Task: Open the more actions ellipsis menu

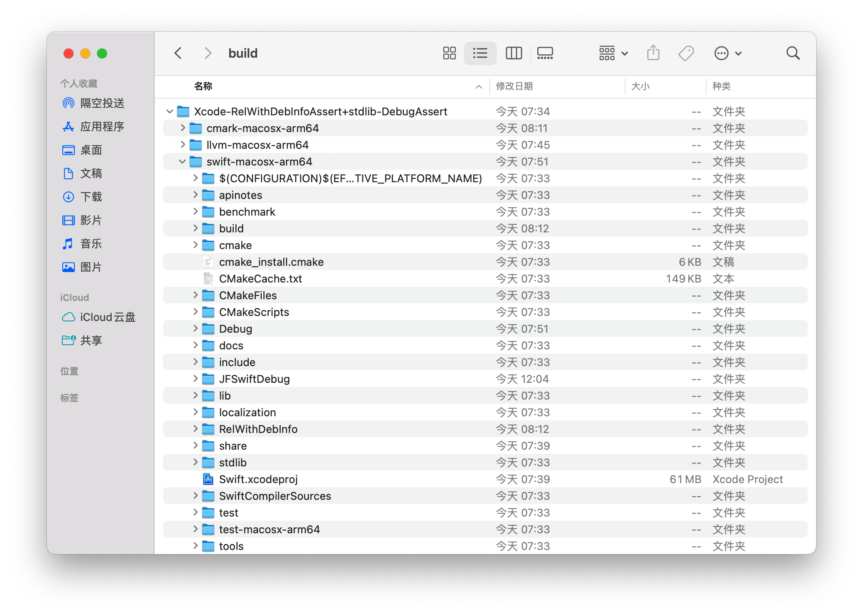Action: coord(728,53)
